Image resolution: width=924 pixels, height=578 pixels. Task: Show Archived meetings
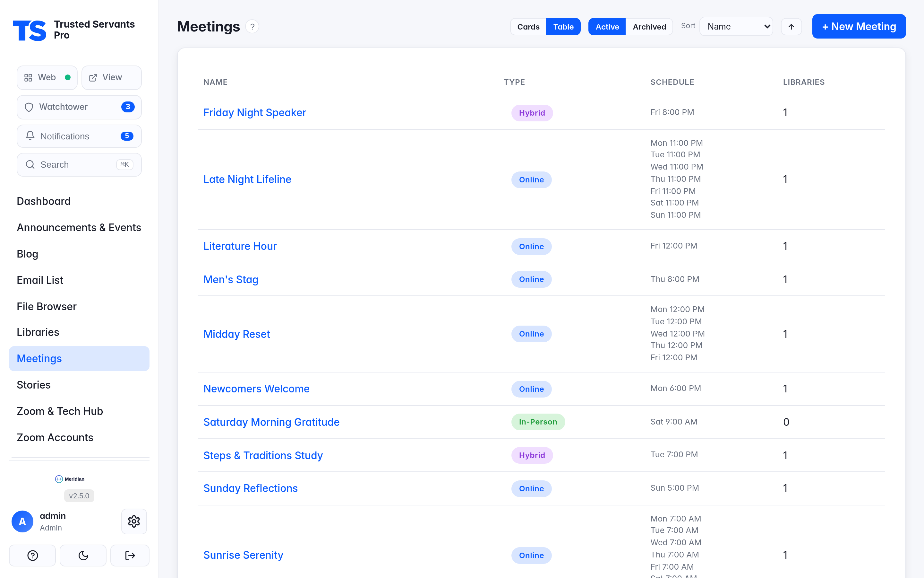pos(649,27)
